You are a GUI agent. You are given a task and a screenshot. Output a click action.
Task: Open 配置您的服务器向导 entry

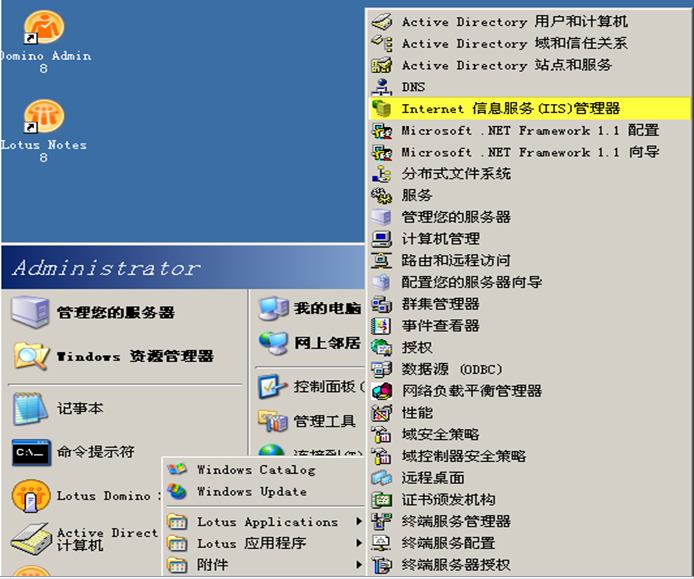pos(529,282)
